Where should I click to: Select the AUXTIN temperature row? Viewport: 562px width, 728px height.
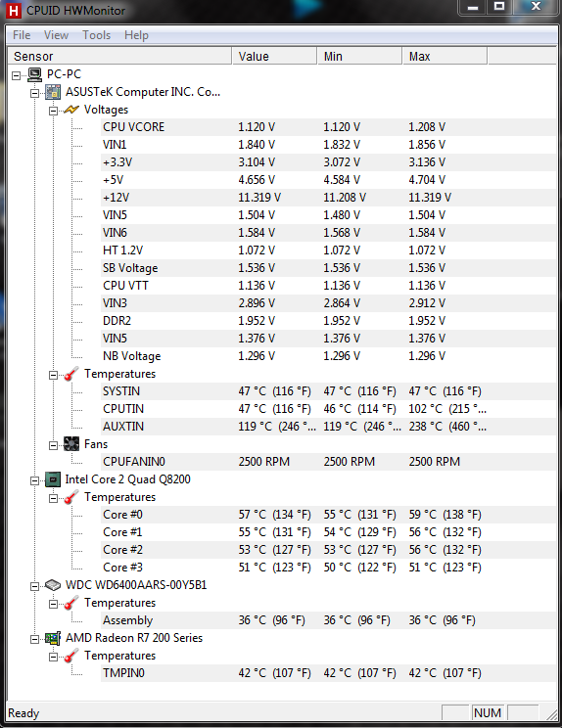tap(329, 427)
